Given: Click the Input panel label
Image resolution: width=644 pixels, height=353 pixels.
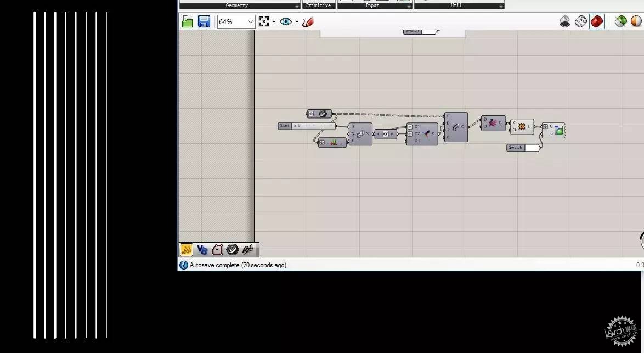Looking at the screenshot, I should click(x=372, y=5).
